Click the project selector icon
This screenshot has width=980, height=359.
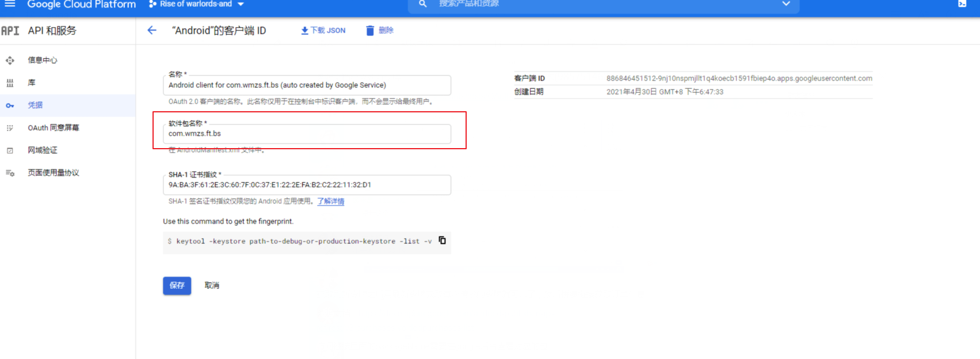(x=152, y=4)
